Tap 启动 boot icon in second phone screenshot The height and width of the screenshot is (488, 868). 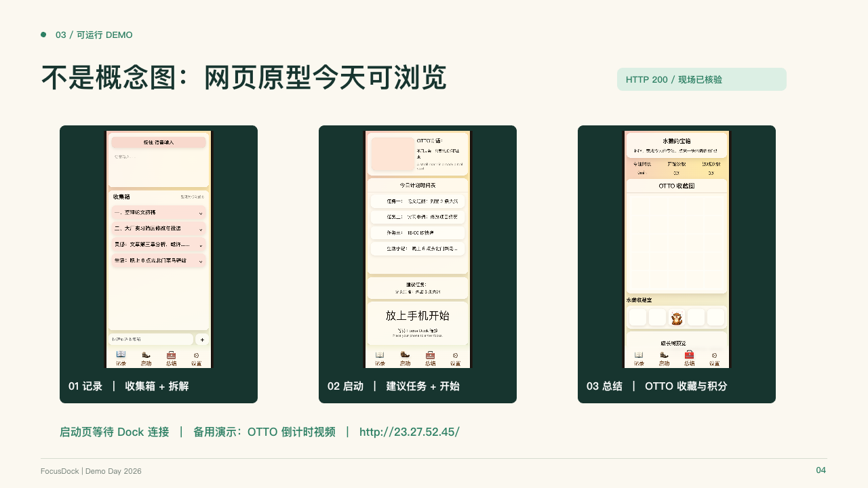(x=405, y=354)
